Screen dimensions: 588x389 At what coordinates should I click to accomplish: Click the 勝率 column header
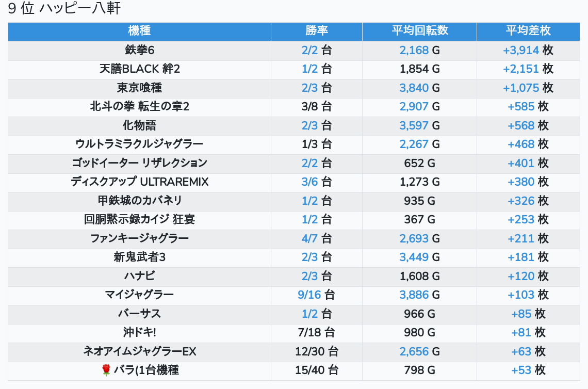(316, 30)
